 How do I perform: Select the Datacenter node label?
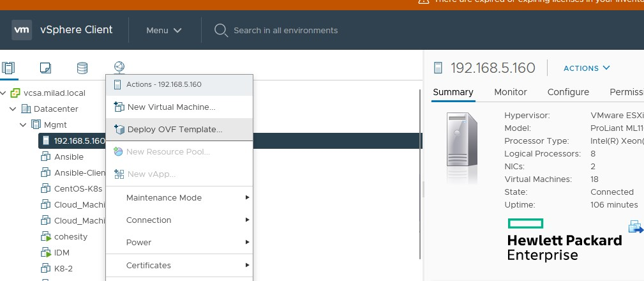click(56, 109)
